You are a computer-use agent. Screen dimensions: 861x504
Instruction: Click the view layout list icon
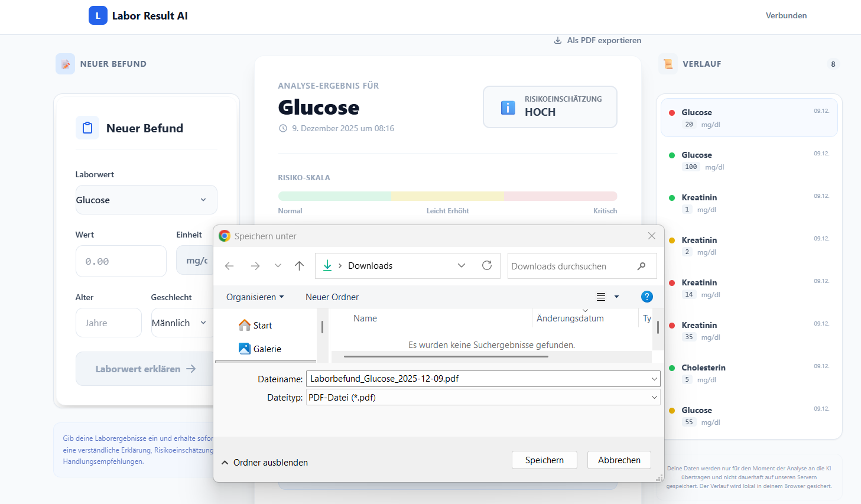601,297
